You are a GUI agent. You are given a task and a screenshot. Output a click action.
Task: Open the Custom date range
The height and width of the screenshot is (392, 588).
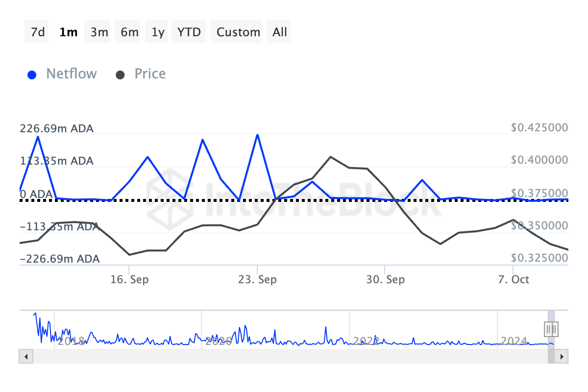coord(238,32)
